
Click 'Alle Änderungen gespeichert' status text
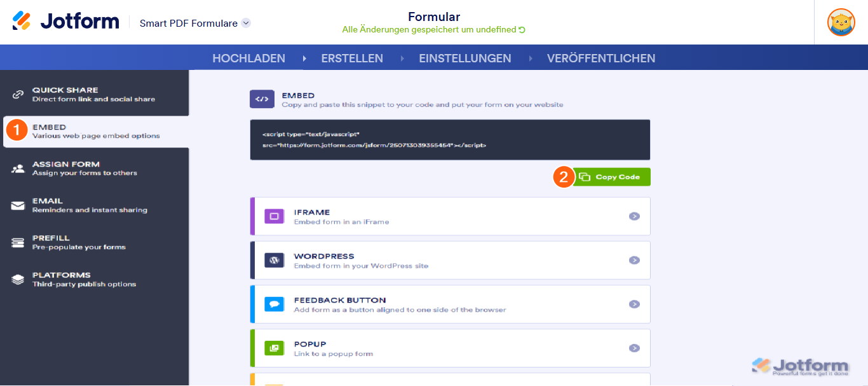tap(430, 30)
